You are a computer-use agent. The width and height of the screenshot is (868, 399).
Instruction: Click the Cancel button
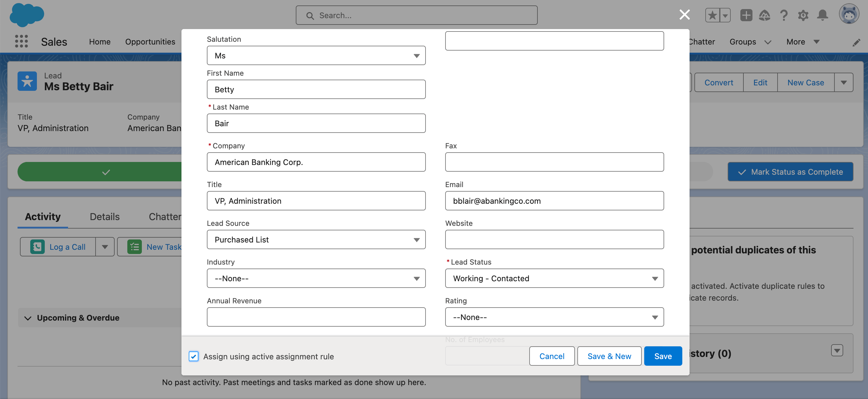pos(551,356)
